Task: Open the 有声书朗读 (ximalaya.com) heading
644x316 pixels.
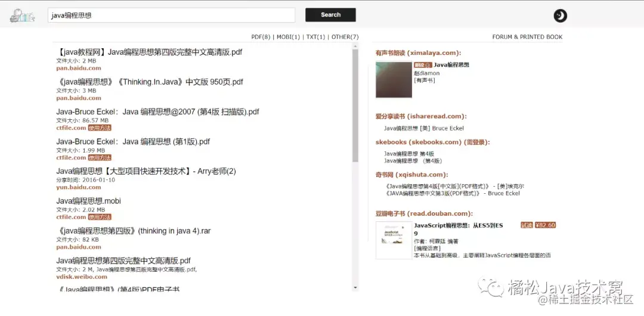Action: click(418, 53)
